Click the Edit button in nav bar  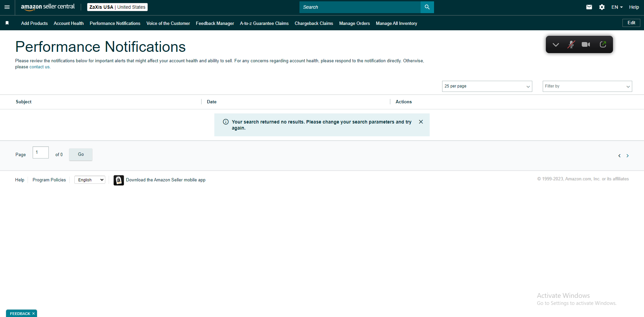click(631, 23)
